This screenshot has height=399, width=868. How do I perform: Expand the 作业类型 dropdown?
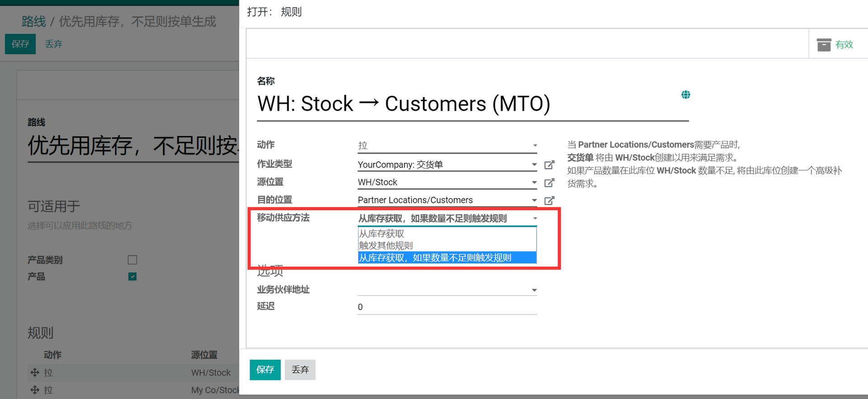pos(534,164)
